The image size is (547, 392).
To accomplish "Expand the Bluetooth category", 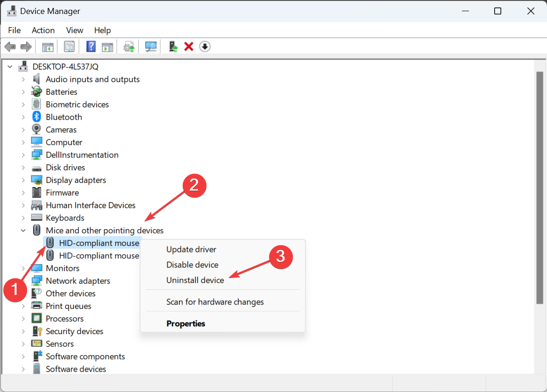I will coord(23,117).
